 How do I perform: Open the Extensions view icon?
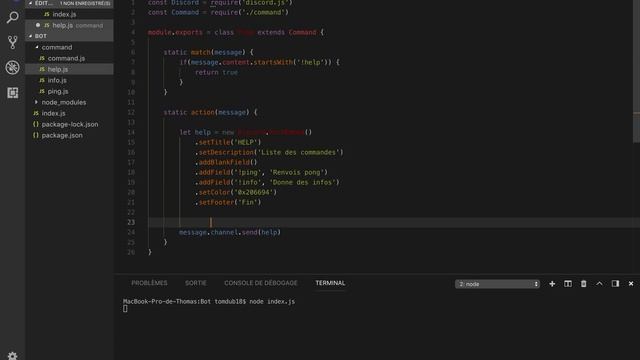click(12, 93)
